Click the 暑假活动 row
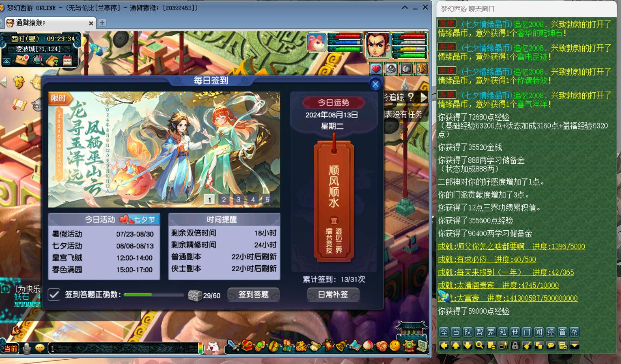Screen dimensions: 621x364 point(103,234)
